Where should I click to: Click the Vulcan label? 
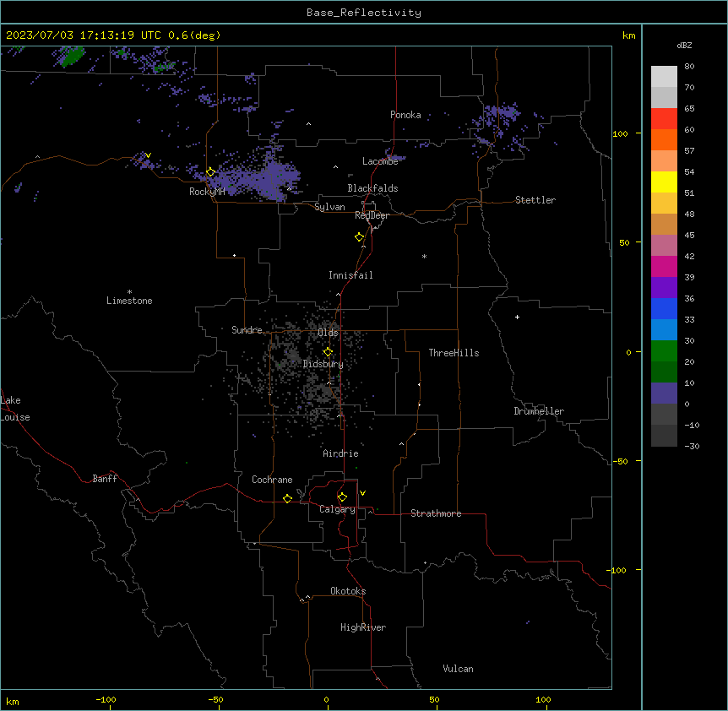tap(458, 669)
